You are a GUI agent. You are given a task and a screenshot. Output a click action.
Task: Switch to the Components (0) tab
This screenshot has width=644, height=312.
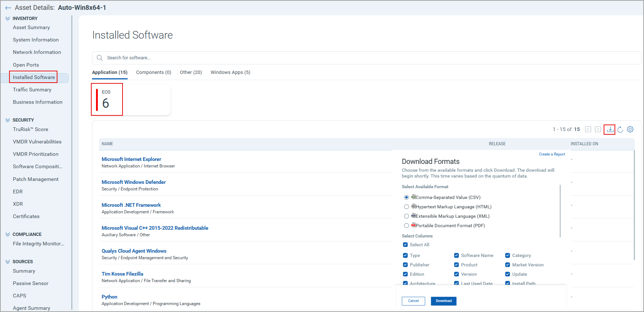[153, 72]
